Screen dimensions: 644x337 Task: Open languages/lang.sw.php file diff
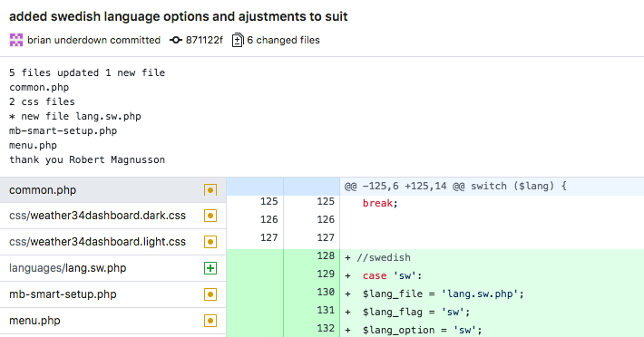point(113,268)
